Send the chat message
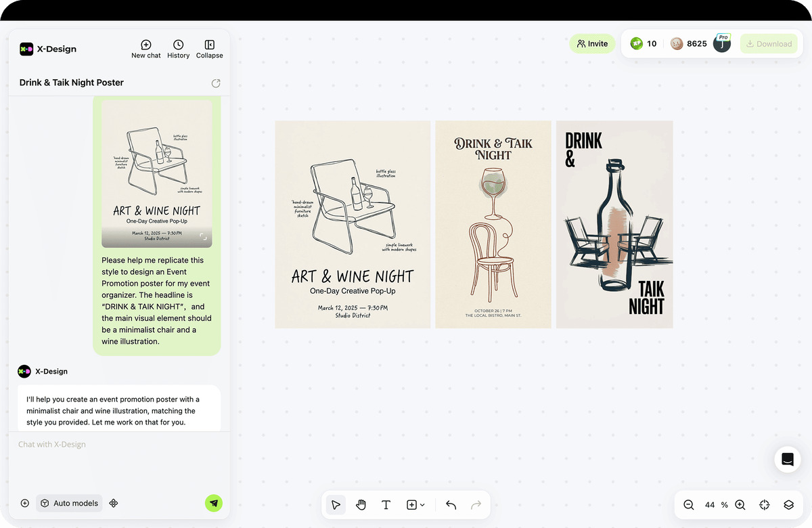This screenshot has width=812, height=528. (x=214, y=503)
